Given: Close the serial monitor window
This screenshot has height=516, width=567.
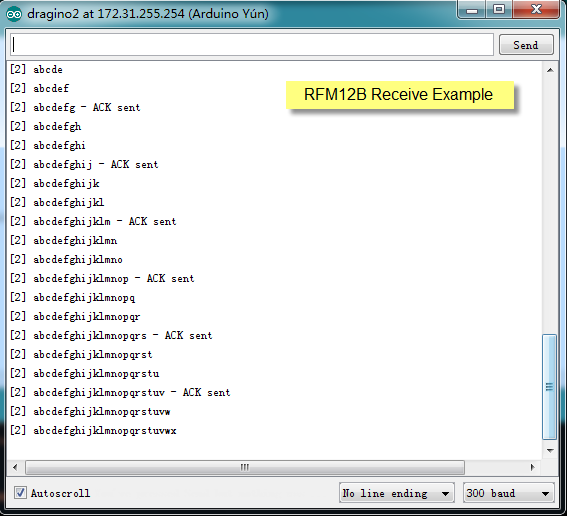Looking at the screenshot, I should pyautogui.click(x=536, y=10).
